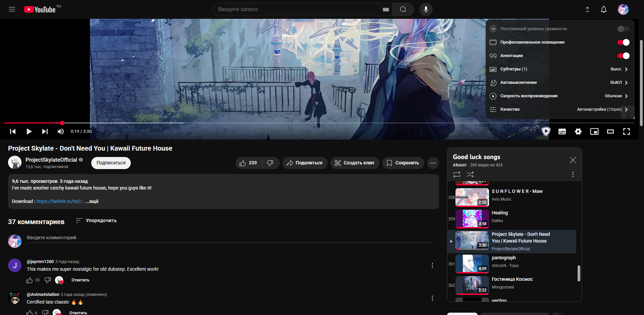Click Подписаться button

point(111,163)
